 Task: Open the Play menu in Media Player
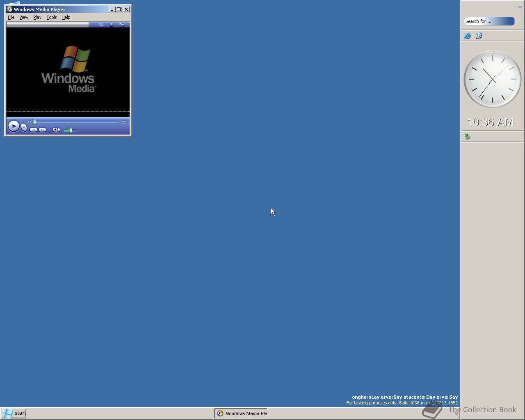[x=37, y=17]
